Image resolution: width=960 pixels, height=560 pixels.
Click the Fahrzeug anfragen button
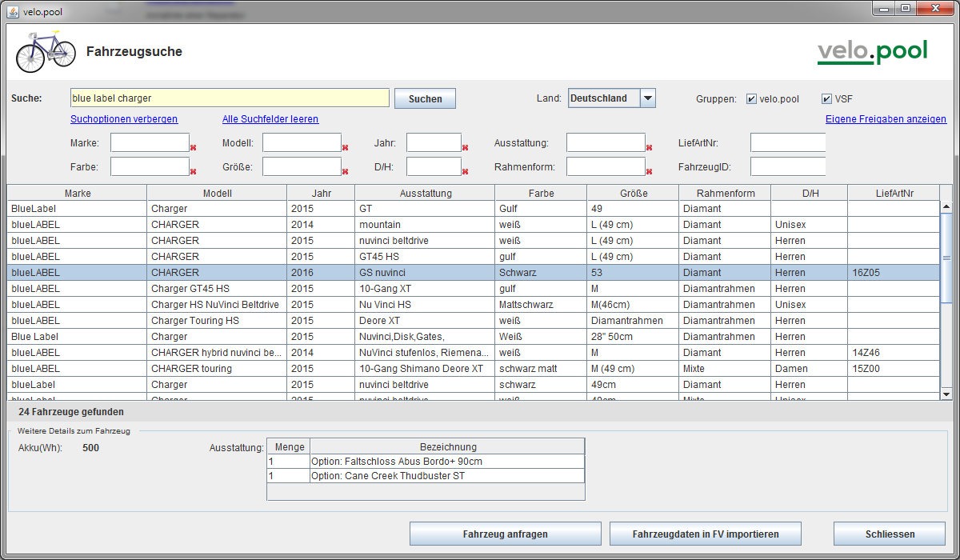(505, 534)
